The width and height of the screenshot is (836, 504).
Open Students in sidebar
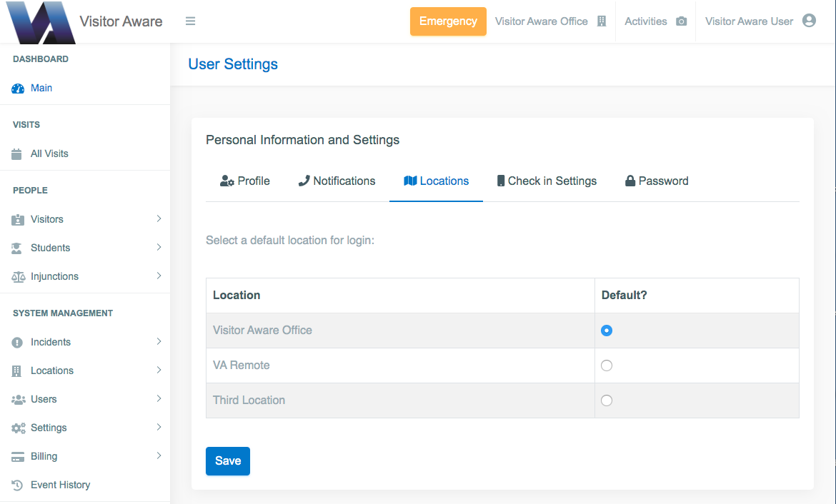(50, 248)
